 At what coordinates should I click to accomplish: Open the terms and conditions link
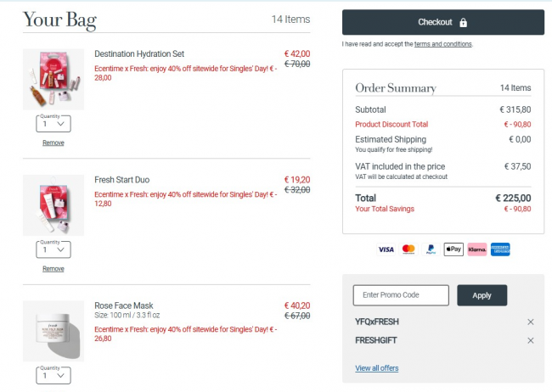pos(442,44)
